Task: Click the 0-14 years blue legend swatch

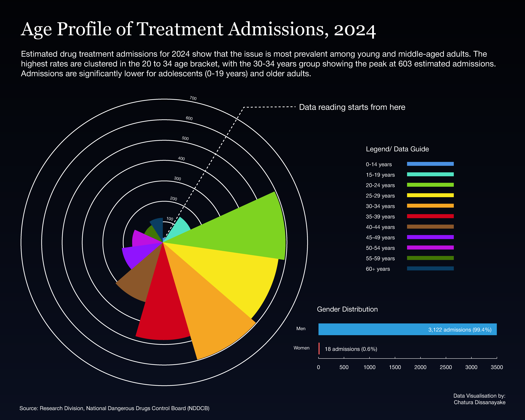Action: (x=430, y=164)
